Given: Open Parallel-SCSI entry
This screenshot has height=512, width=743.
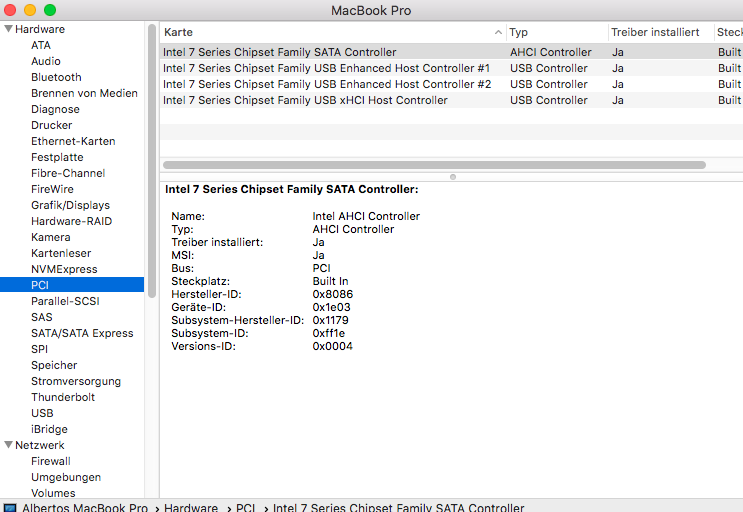Looking at the screenshot, I should (x=65, y=301).
